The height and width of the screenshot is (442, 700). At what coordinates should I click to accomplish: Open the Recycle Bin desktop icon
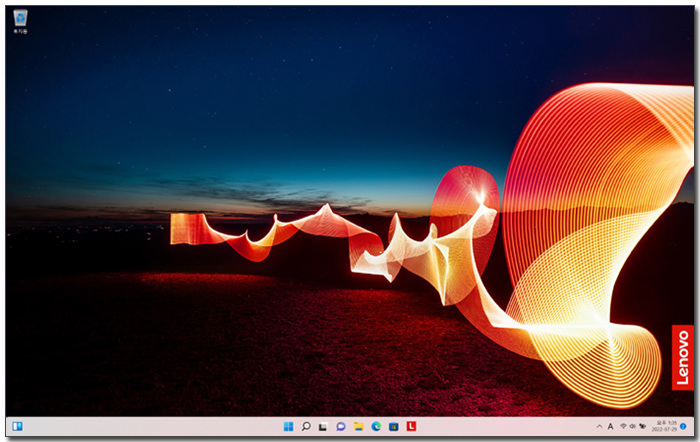20,17
